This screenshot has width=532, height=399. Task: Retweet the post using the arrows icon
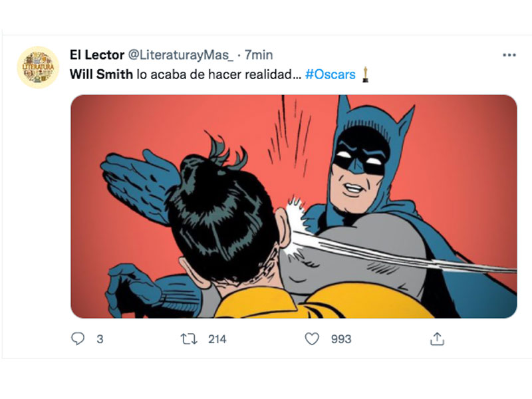coord(188,339)
